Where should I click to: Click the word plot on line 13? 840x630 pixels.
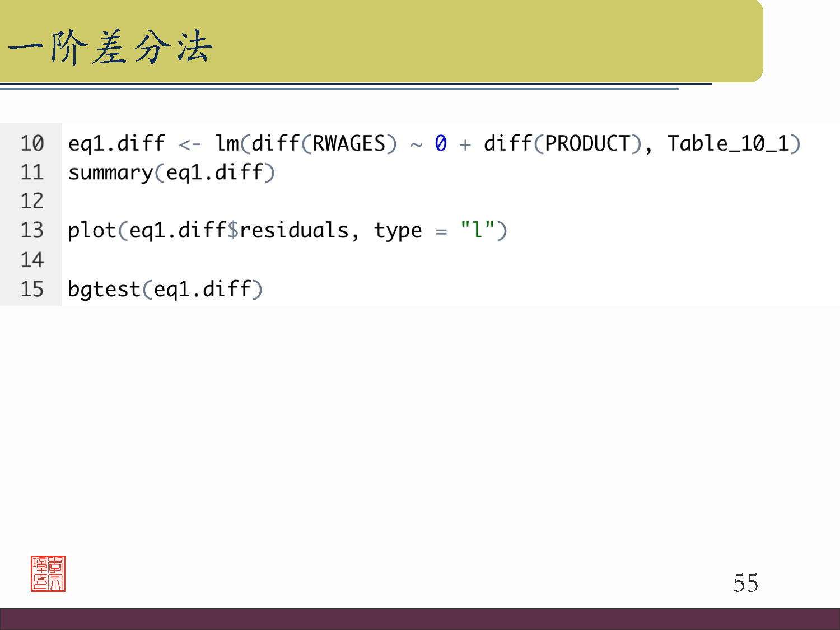point(92,230)
